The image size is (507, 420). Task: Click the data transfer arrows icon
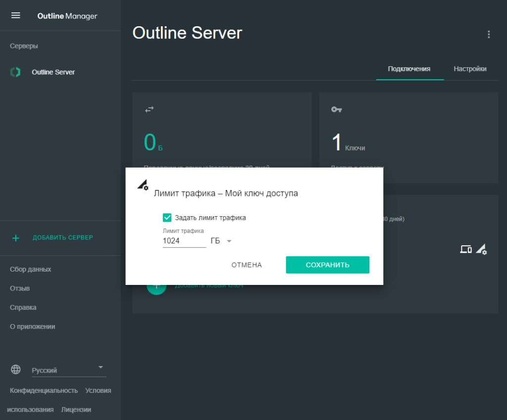149,109
